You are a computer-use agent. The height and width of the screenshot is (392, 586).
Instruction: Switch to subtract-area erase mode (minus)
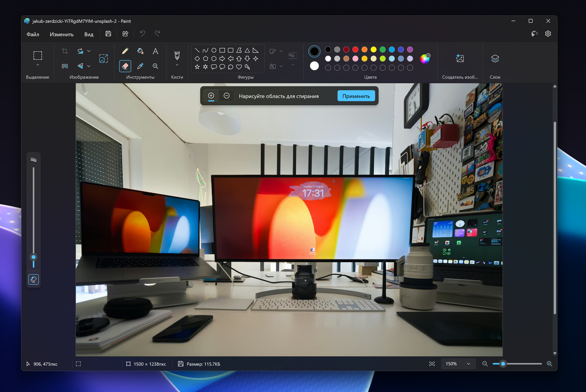click(x=227, y=96)
